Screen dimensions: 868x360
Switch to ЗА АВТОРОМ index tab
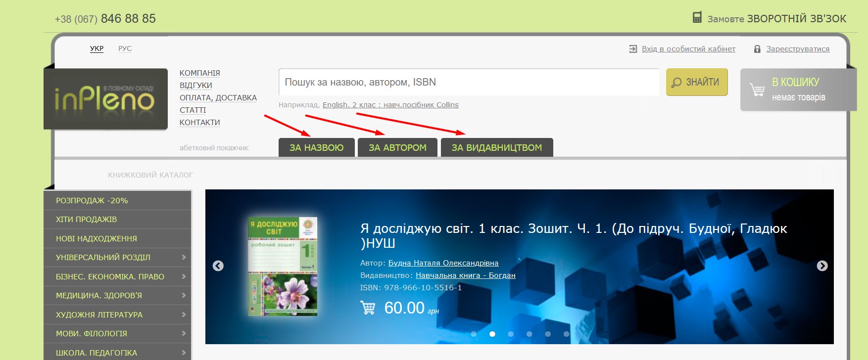[397, 147]
